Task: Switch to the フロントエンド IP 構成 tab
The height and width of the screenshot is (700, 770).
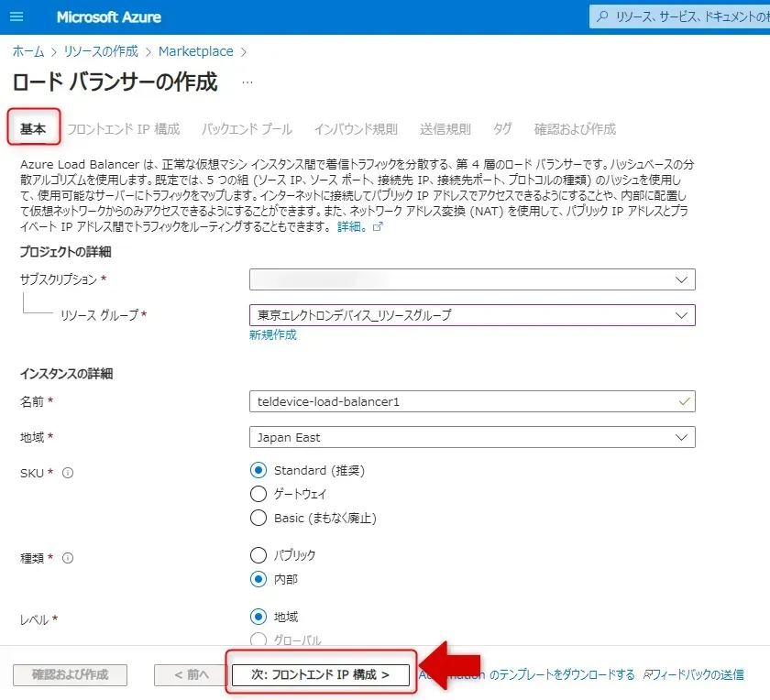Action: [123, 129]
